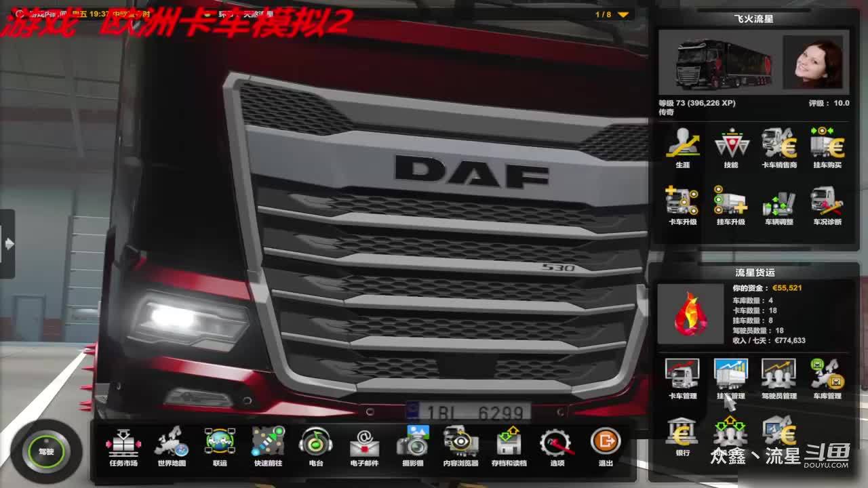Image resolution: width=868 pixels, height=488 pixels.
Task: Click the 驾驶员数量：18 line
Action: [758, 331]
